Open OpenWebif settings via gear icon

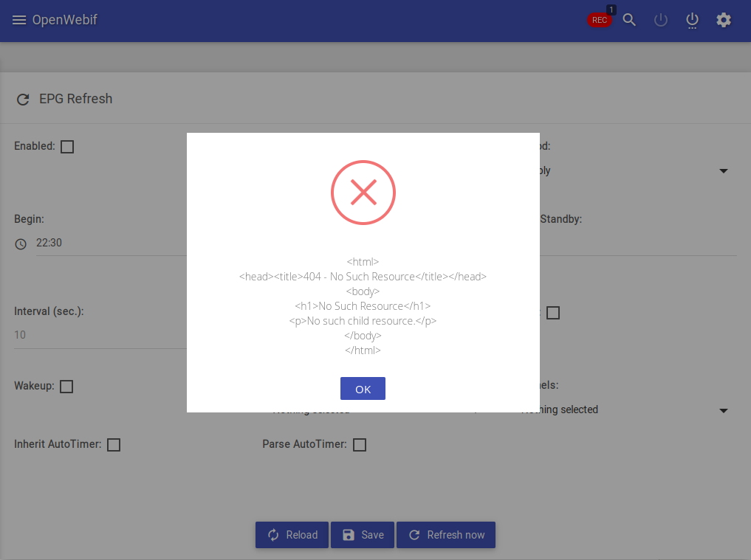[x=723, y=20]
